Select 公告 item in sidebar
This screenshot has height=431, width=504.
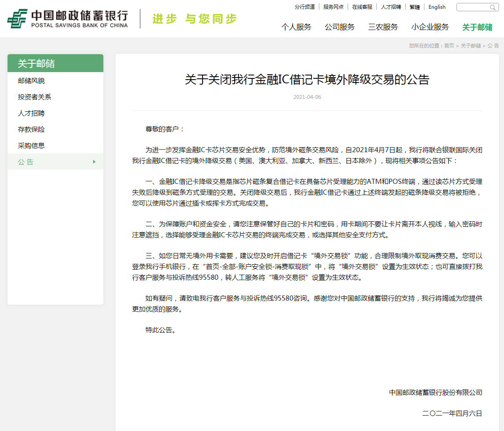(55, 162)
